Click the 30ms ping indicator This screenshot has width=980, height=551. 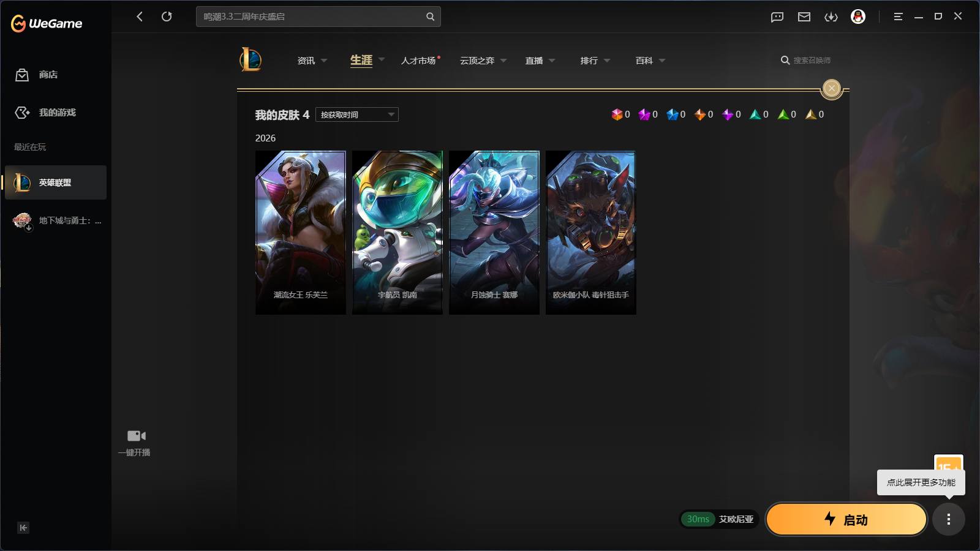coord(698,519)
